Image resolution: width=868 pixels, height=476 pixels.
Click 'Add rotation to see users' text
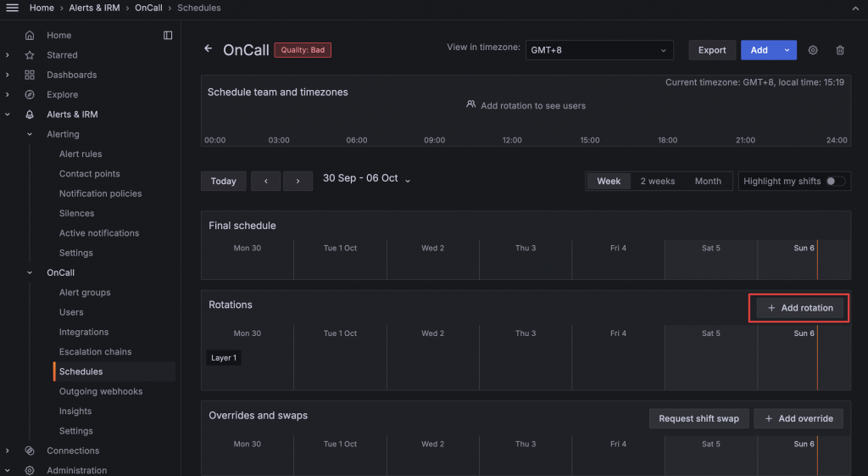click(x=533, y=106)
